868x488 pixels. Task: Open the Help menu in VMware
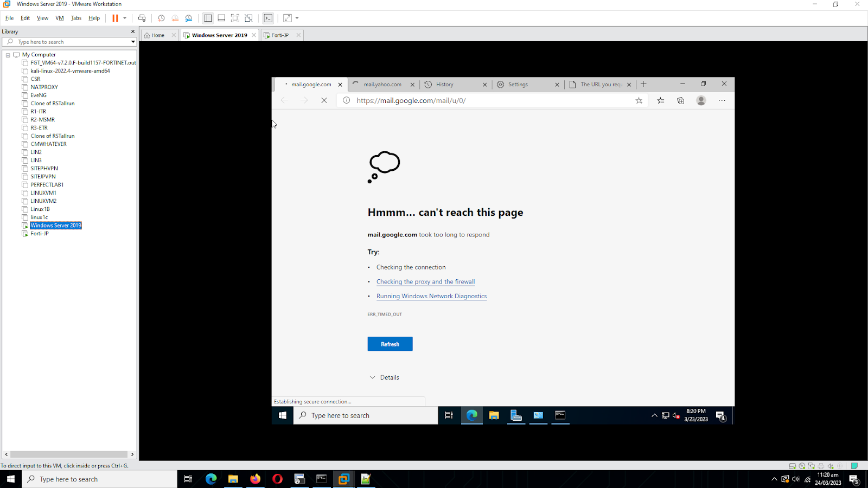pyautogui.click(x=94, y=18)
